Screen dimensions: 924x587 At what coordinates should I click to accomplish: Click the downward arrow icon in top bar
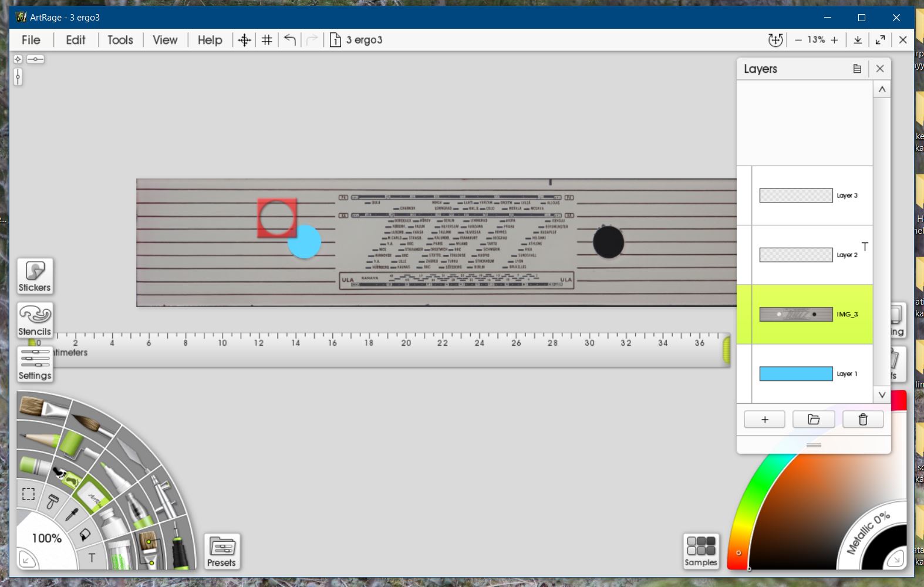point(858,40)
